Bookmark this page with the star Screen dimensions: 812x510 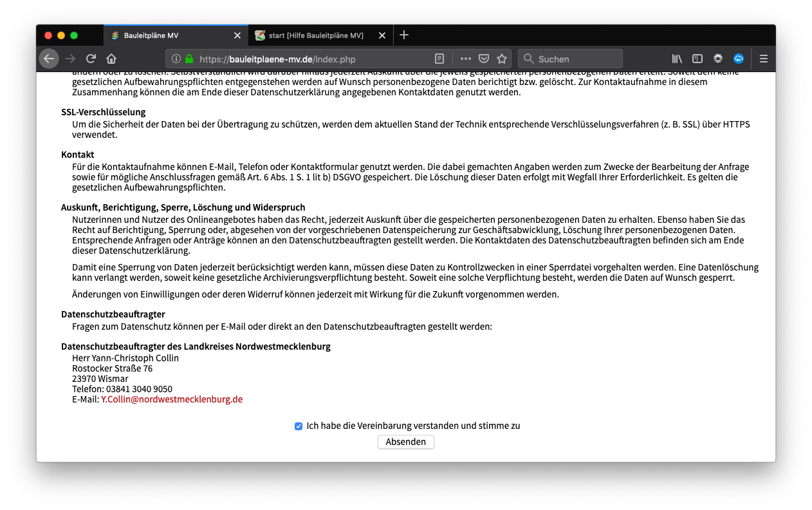pyautogui.click(x=502, y=59)
